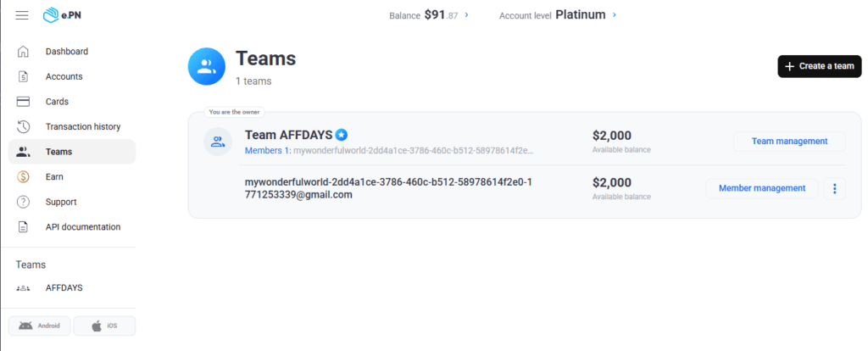
Task: Open the three-dot member options menu
Action: (x=834, y=188)
